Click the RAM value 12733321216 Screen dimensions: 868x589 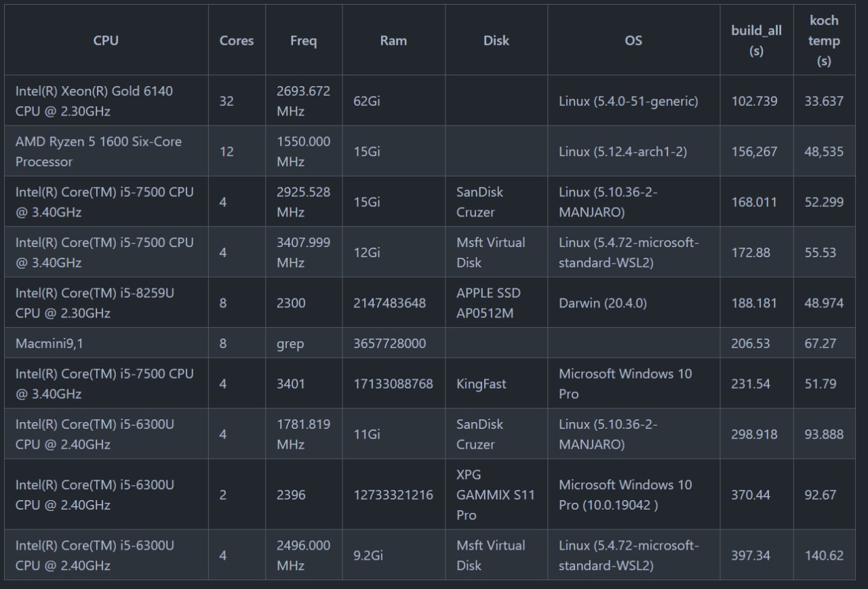point(393,495)
